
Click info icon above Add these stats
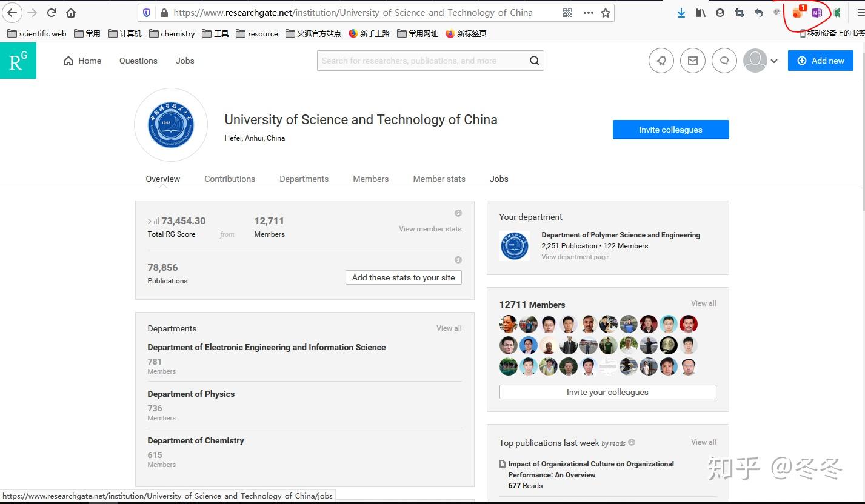[458, 260]
